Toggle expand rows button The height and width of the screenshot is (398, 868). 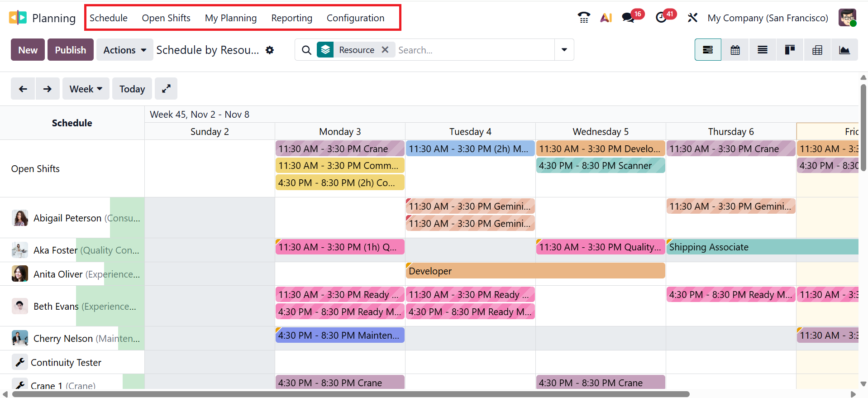[166, 89]
